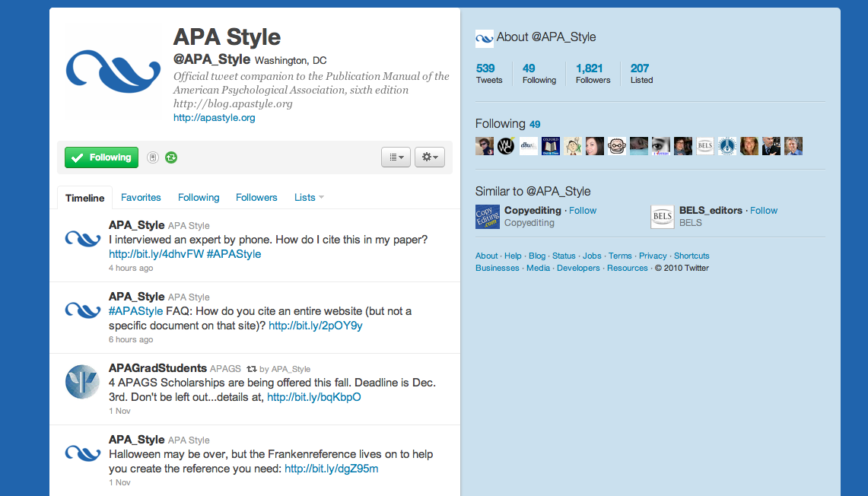Click the man in suit avatar
The width and height of the screenshot is (868, 496).
pos(771,146)
